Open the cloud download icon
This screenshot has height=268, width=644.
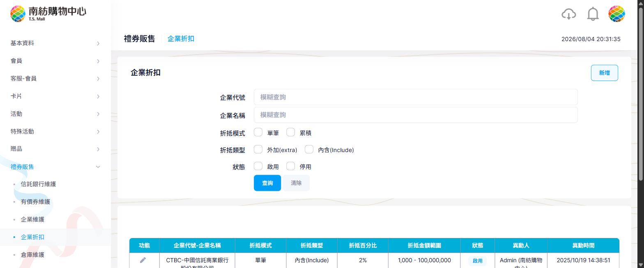[568, 14]
